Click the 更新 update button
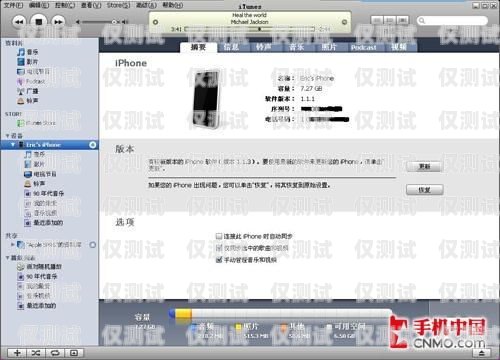The image size is (500, 360). 424,166
